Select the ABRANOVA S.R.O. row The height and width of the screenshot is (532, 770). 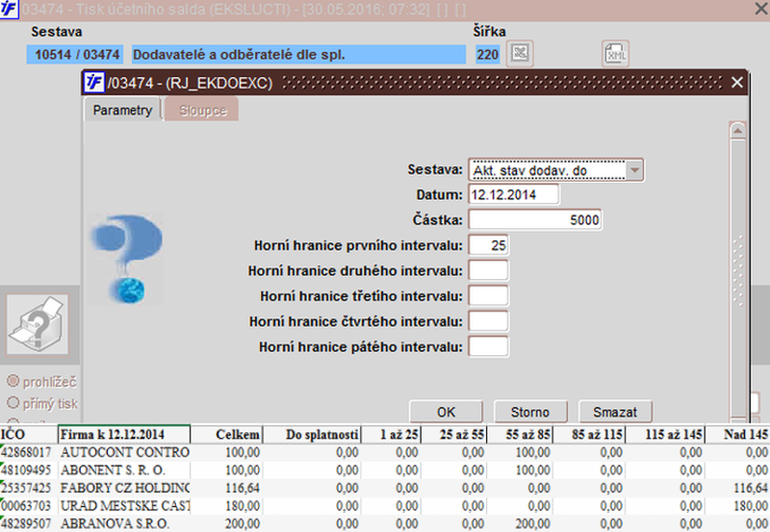tap(385, 523)
